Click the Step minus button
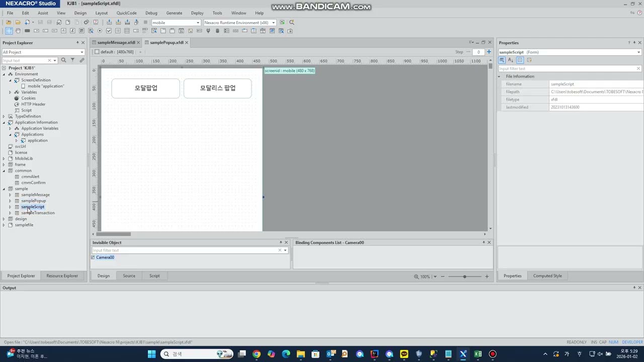This screenshot has height=362, width=644. click(x=468, y=52)
